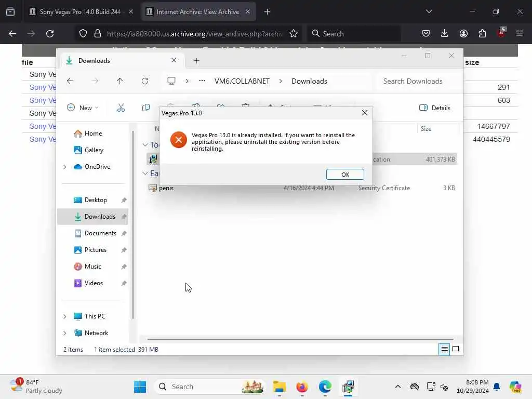Select Downloads in the breadcrumb path
This screenshot has width=532, height=399.
309,81
